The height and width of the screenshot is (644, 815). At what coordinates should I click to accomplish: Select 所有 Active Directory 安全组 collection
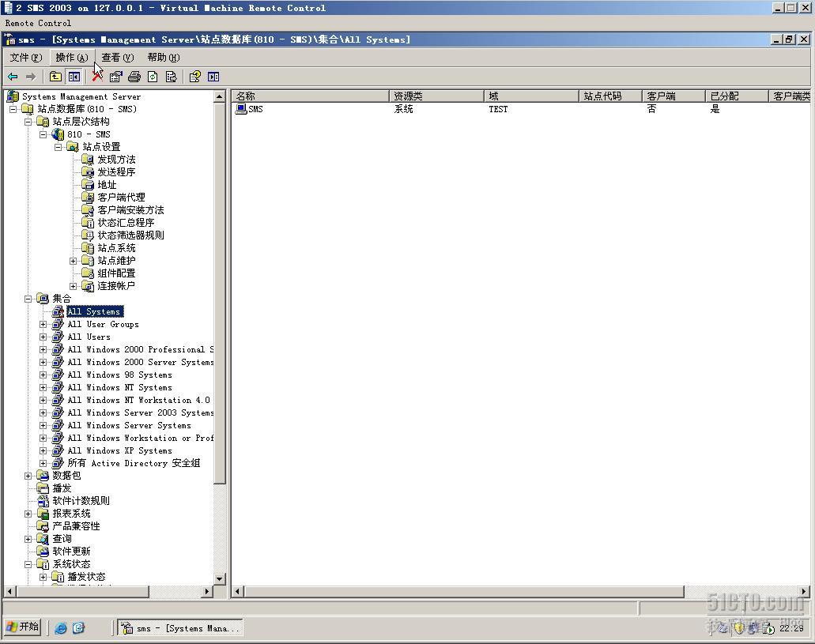(x=134, y=463)
